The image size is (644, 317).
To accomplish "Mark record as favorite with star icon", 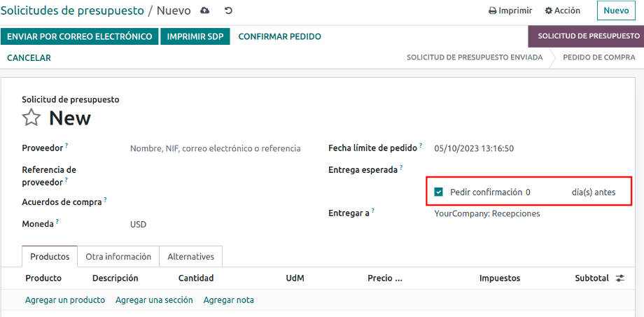I will click(x=31, y=118).
